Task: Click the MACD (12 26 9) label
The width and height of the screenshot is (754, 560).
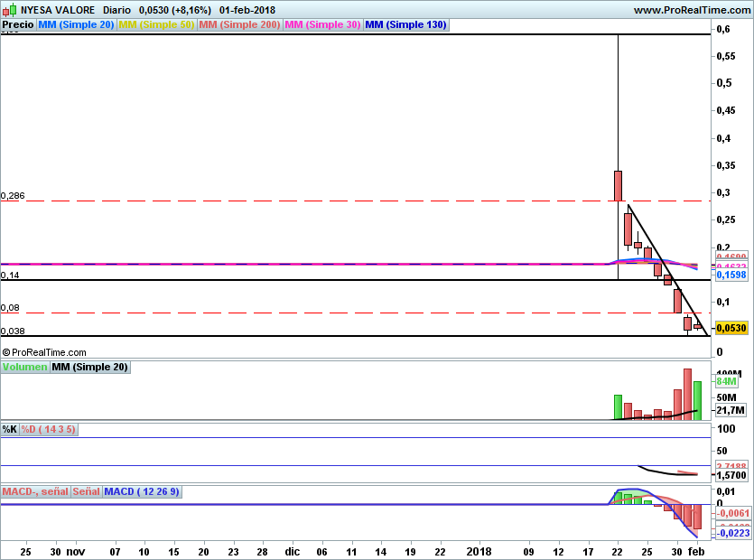Action: coord(142,491)
